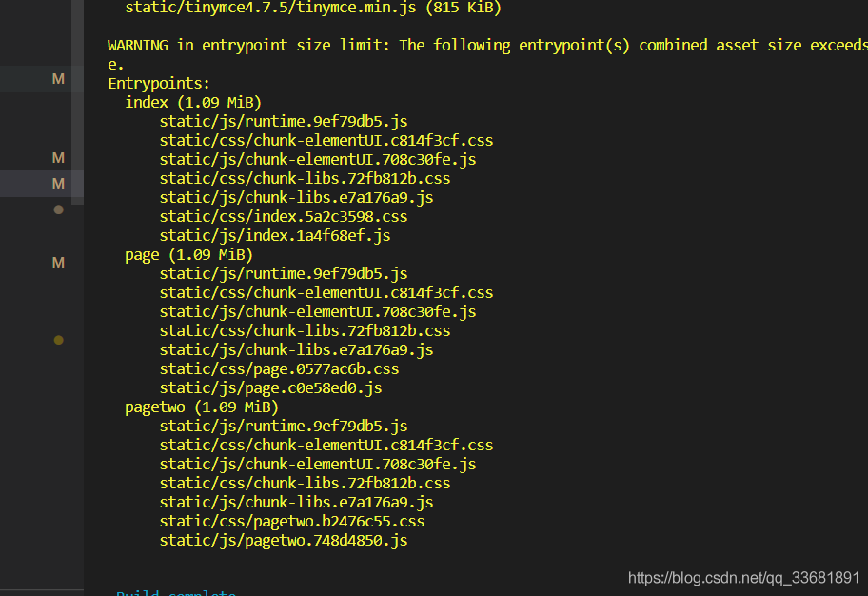Click the gray dot status indicator in sidebar

pos(59,209)
